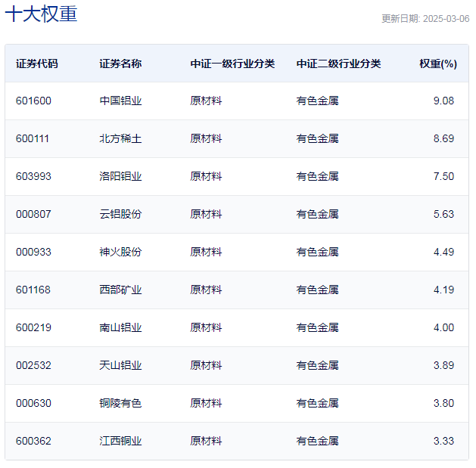
Task: Click stock code 603993
Action: 33,176
